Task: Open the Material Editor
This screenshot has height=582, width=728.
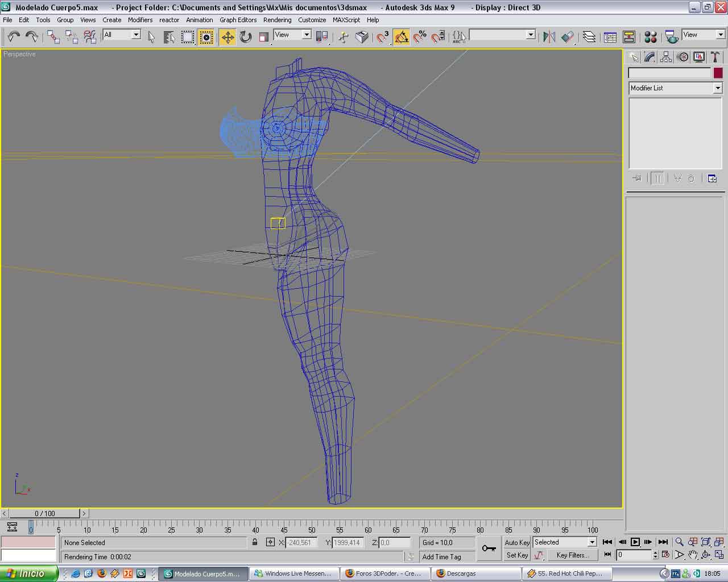Action: pos(651,38)
